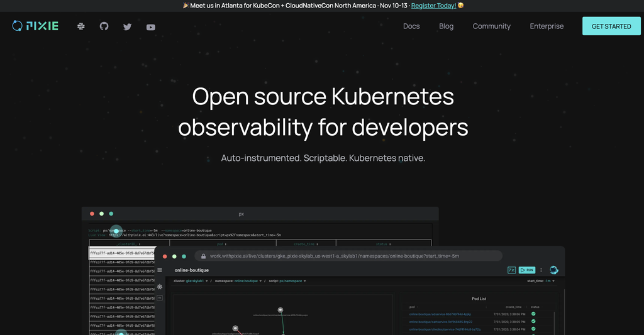Open the three-dot more options menu
The image size is (644, 335).
541,270
